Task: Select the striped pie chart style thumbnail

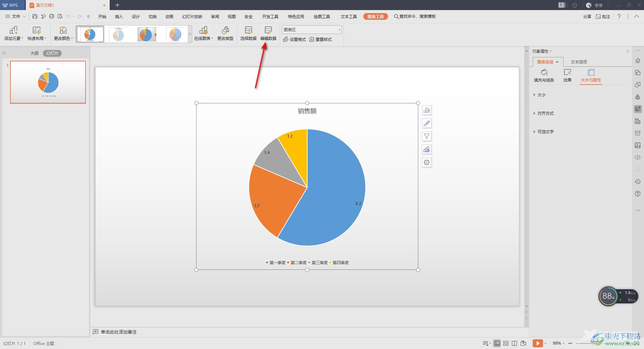Action: pos(118,34)
